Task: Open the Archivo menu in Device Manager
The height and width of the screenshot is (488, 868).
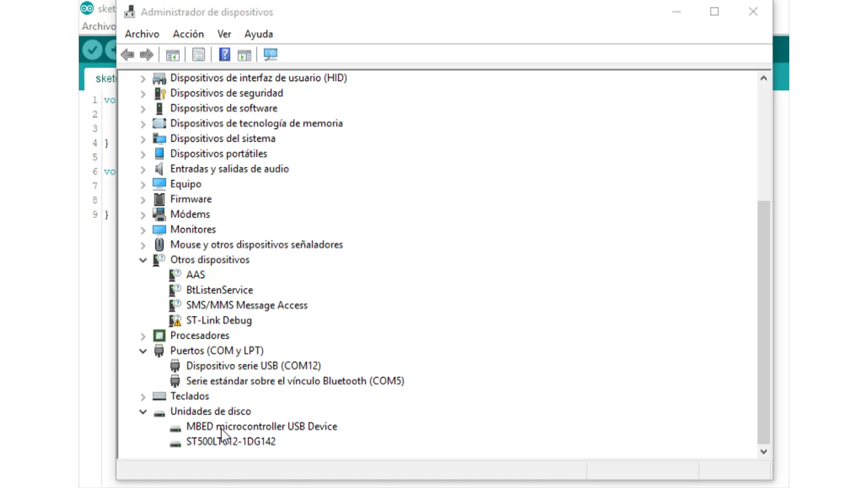Action: coord(142,34)
